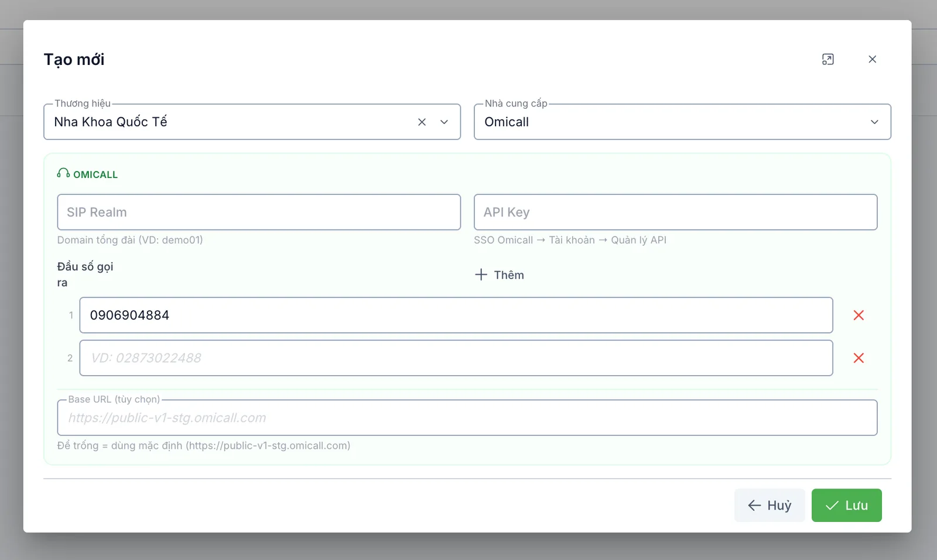This screenshot has height=560, width=937.
Task: Focus the API Key input field
Action: (675, 212)
